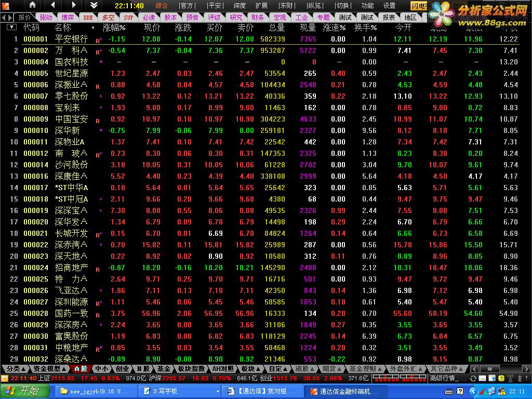Click the double up-arrow icon in status bar

pos(520,378)
